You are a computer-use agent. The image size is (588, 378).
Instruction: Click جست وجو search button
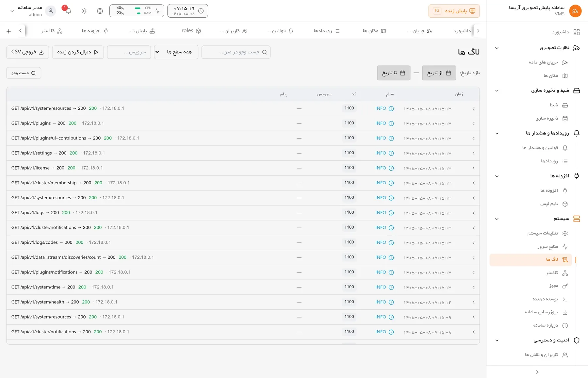pos(24,73)
